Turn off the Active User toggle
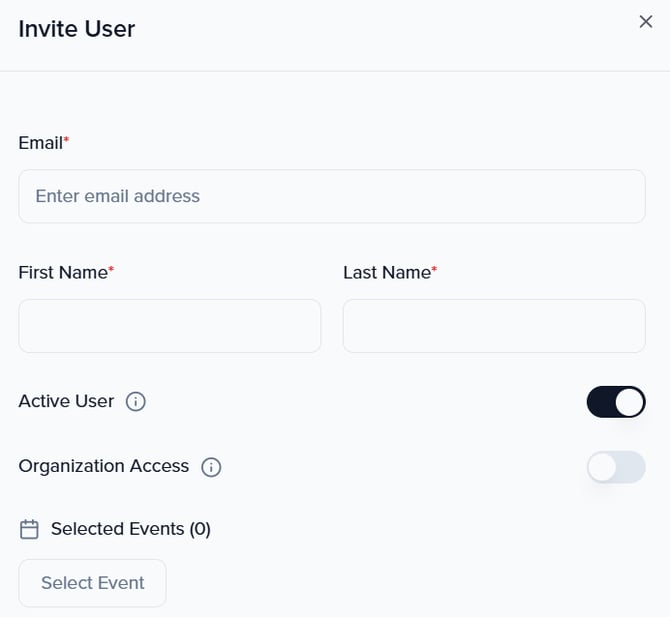Screen dimensions: 670x617 [x=615, y=402]
